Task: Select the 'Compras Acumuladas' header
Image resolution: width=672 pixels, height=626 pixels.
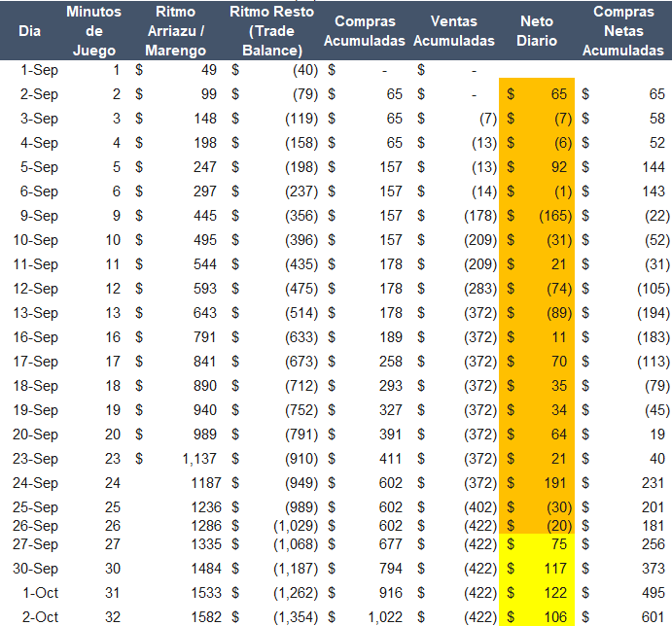Action: click(x=365, y=31)
